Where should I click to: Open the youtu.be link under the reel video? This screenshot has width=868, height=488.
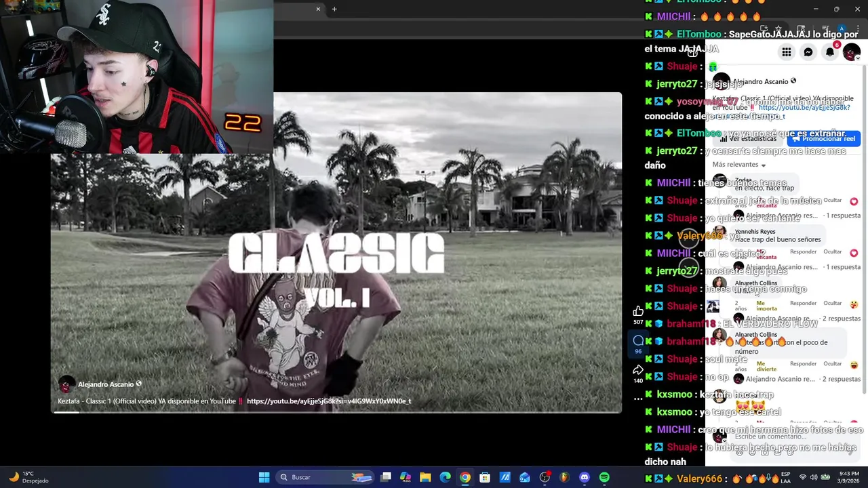tap(329, 401)
